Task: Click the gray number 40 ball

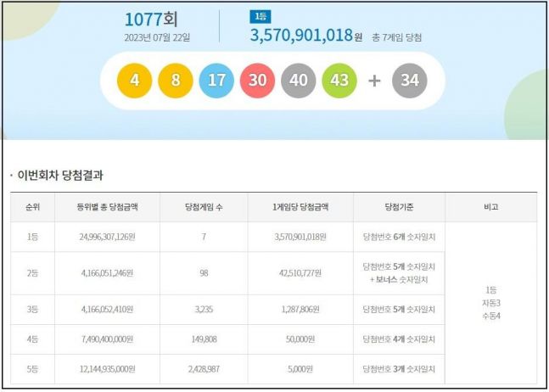Action: [299, 81]
